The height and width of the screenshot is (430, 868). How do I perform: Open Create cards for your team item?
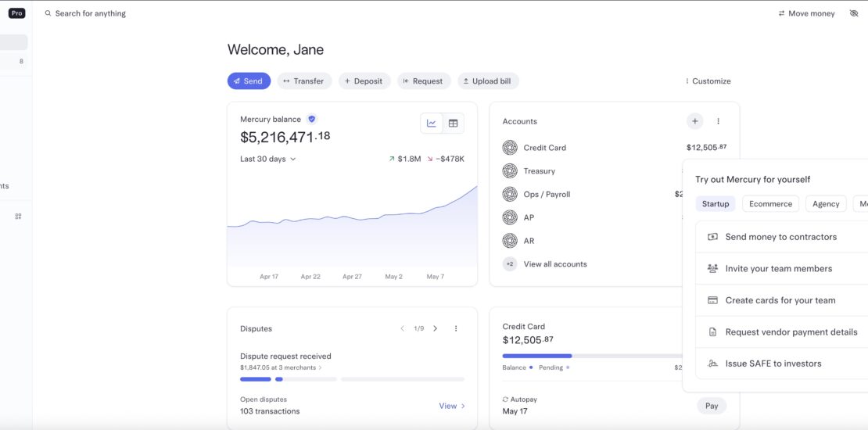click(782, 300)
